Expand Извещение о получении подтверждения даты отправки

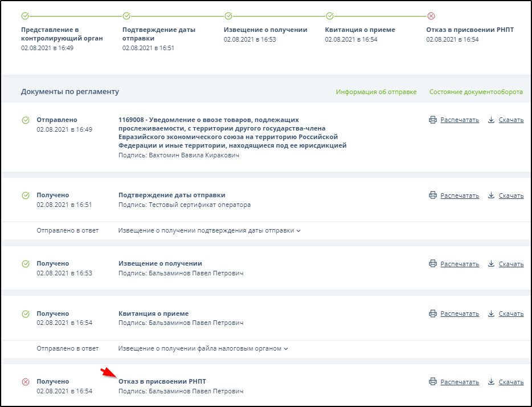pos(209,230)
